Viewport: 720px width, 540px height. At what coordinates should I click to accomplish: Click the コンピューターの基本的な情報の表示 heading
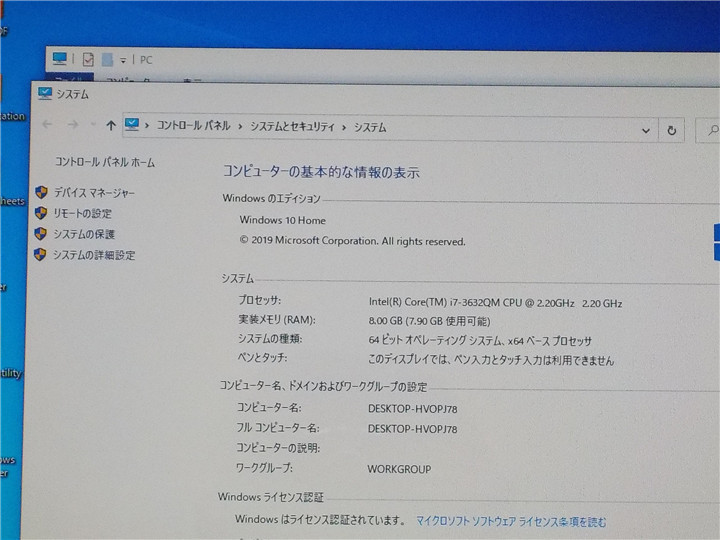(x=321, y=172)
